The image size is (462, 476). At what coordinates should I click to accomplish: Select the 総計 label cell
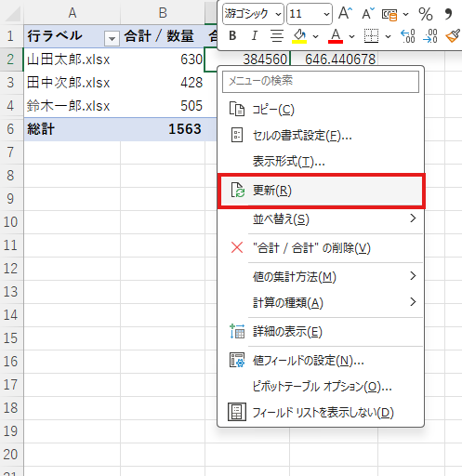[72, 129]
